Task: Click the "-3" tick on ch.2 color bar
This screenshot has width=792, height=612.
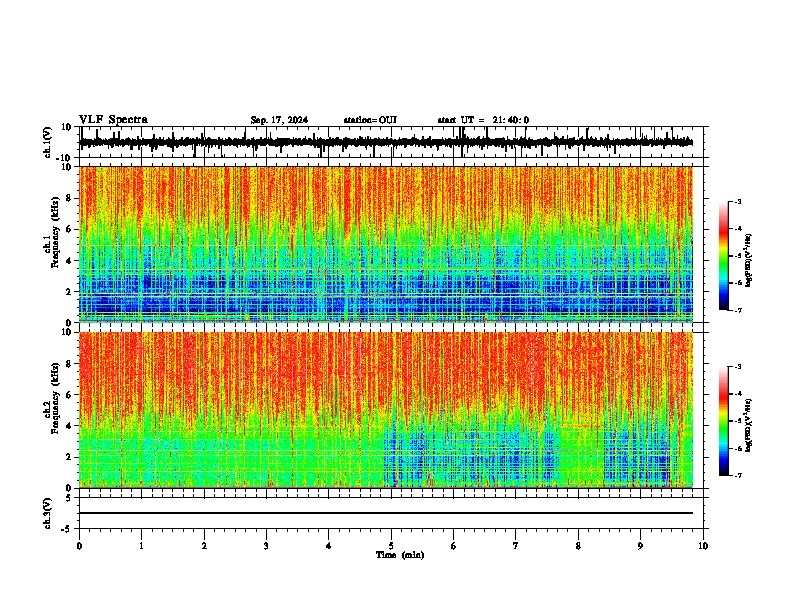Action: [738, 367]
